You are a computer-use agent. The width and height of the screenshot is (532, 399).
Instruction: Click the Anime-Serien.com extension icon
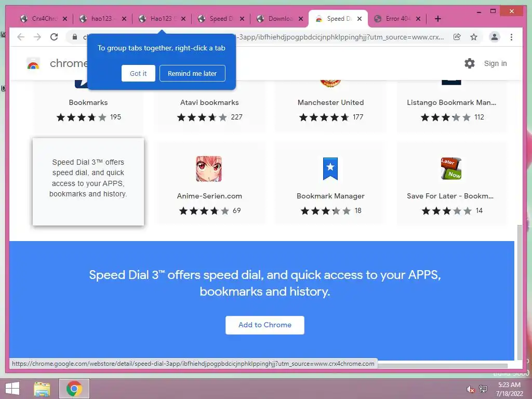pyautogui.click(x=209, y=169)
